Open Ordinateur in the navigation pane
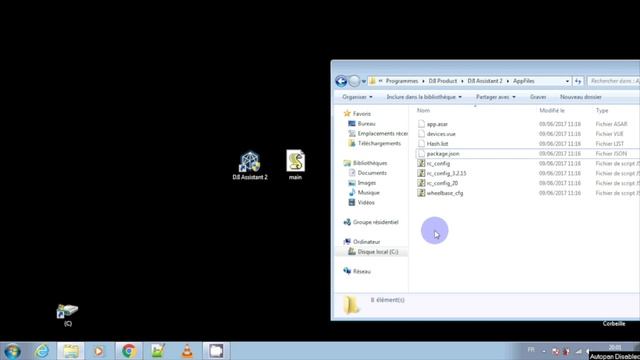This screenshot has width=640, height=360. click(x=366, y=242)
